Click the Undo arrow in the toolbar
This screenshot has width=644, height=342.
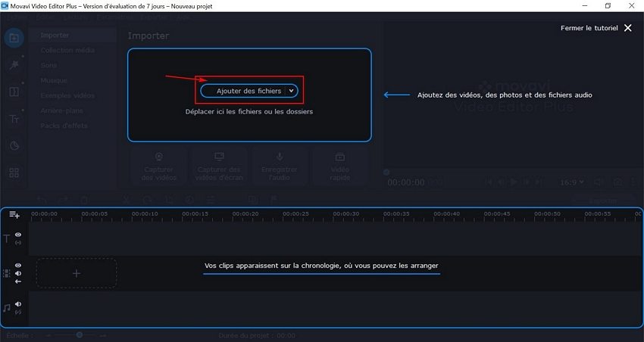click(42, 200)
